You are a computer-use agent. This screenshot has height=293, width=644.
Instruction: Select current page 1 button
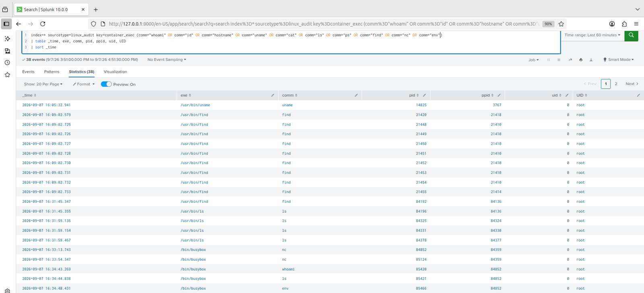[x=606, y=84]
